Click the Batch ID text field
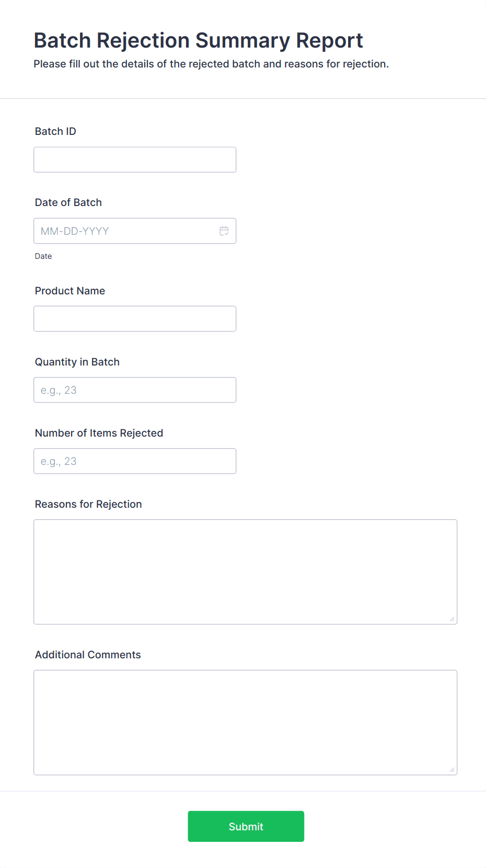The height and width of the screenshot is (868, 486). (135, 160)
